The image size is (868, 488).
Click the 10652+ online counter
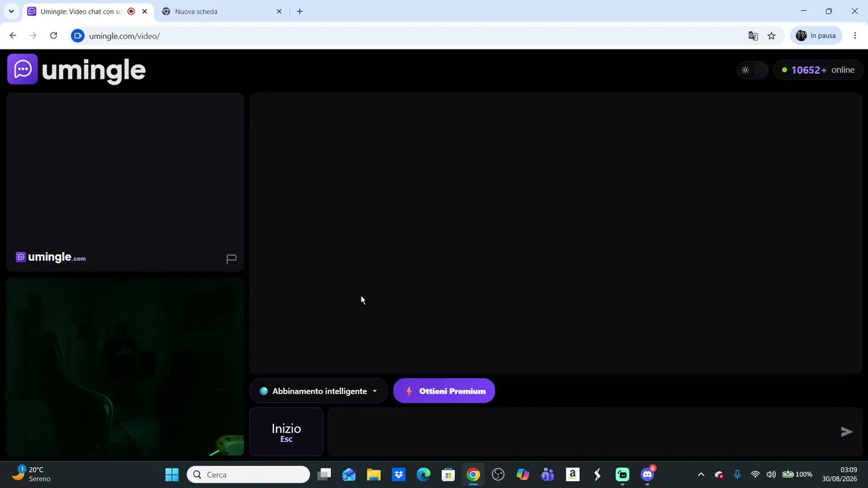coord(818,70)
